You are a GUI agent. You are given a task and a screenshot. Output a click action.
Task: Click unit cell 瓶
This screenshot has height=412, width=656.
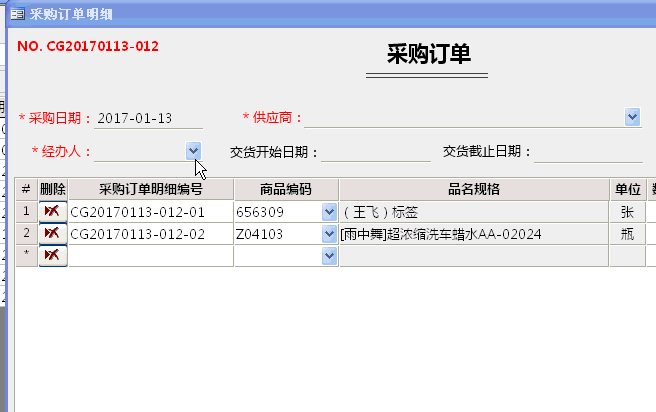click(x=628, y=234)
